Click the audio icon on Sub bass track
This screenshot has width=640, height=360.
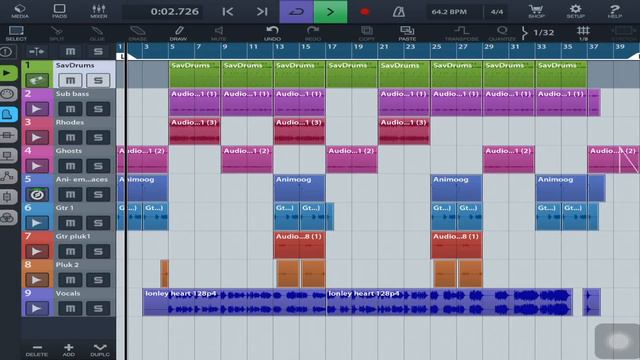(x=37, y=109)
